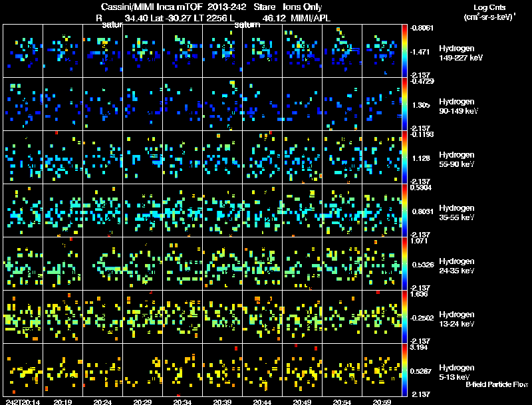Open the 5-13 keV panel at 20:49

pos(303,370)
